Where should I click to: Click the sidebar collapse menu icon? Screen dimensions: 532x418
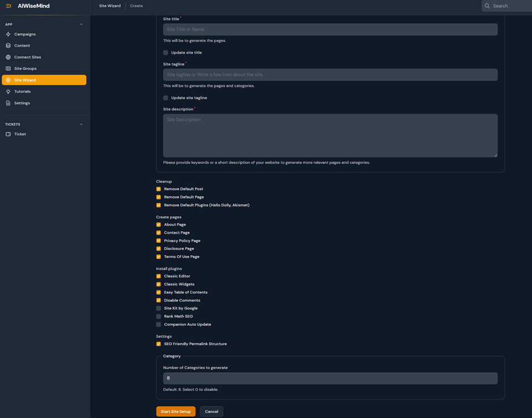tap(9, 6)
